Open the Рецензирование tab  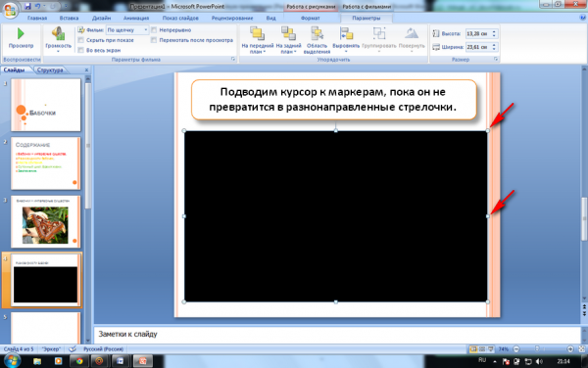232,18
